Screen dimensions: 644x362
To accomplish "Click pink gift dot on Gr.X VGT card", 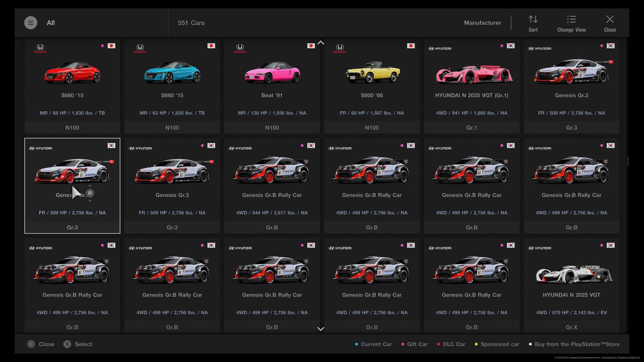I will pyautogui.click(x=601, y=245).
